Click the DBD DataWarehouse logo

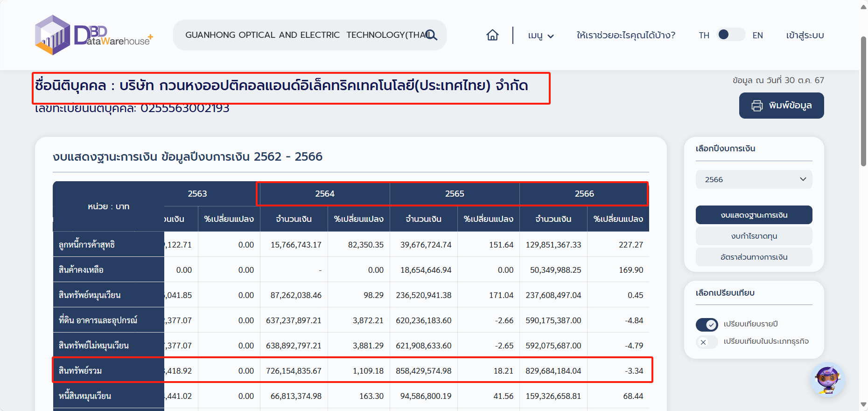(x=94, y=35)
